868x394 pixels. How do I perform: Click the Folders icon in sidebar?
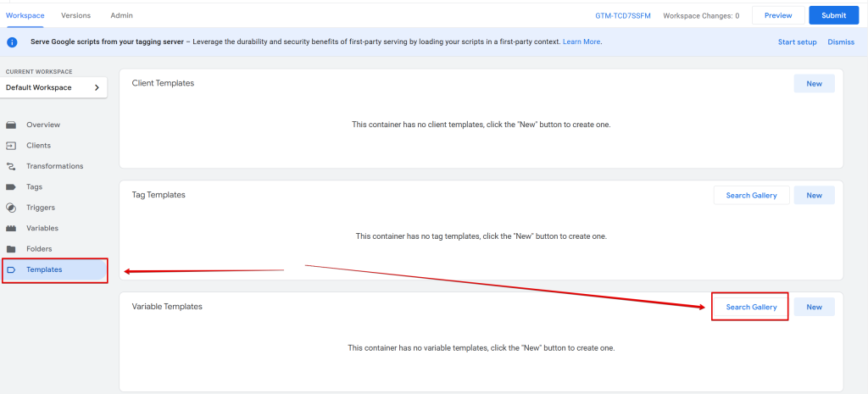(11, 249)
